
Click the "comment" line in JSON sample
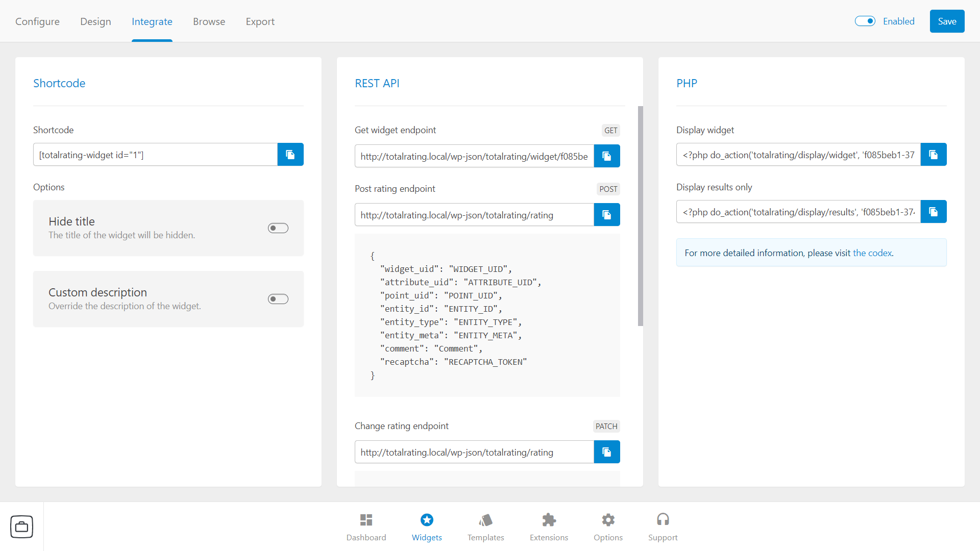coord(431,348)
